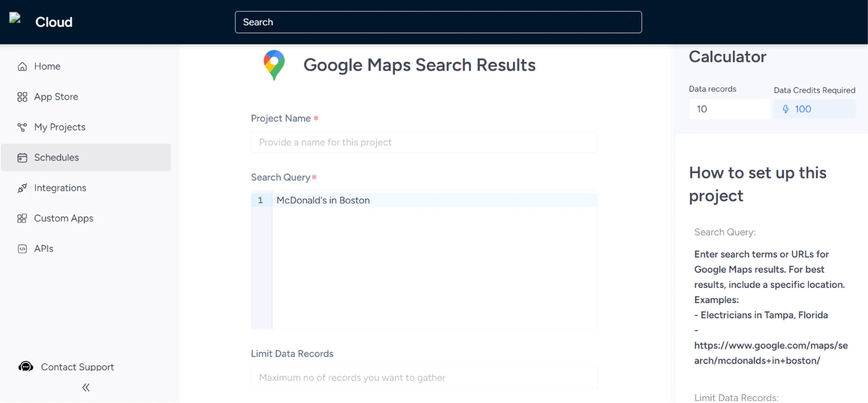Screen dimensions: 868x403
Task: Click the APIs code icon
Action: coord(22,249)
